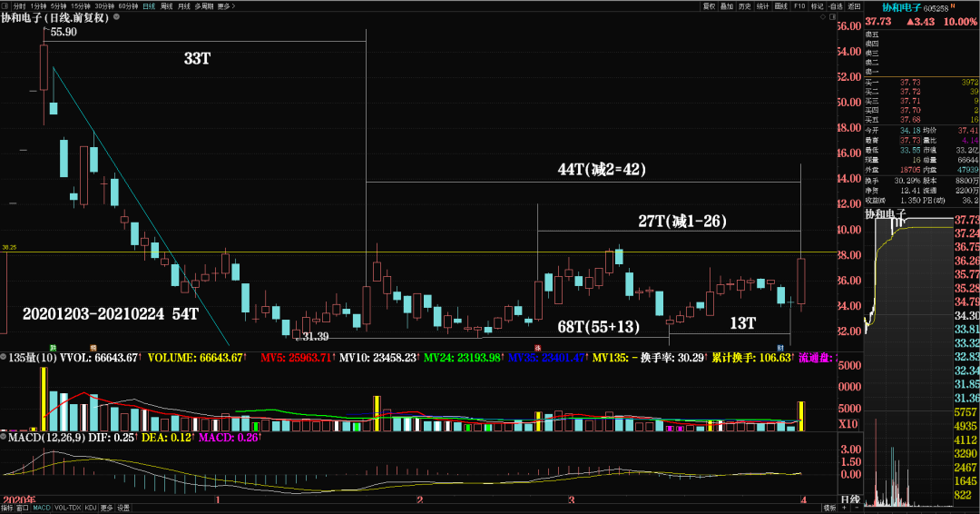Select the VOL-TDX indicator tab

68,509
